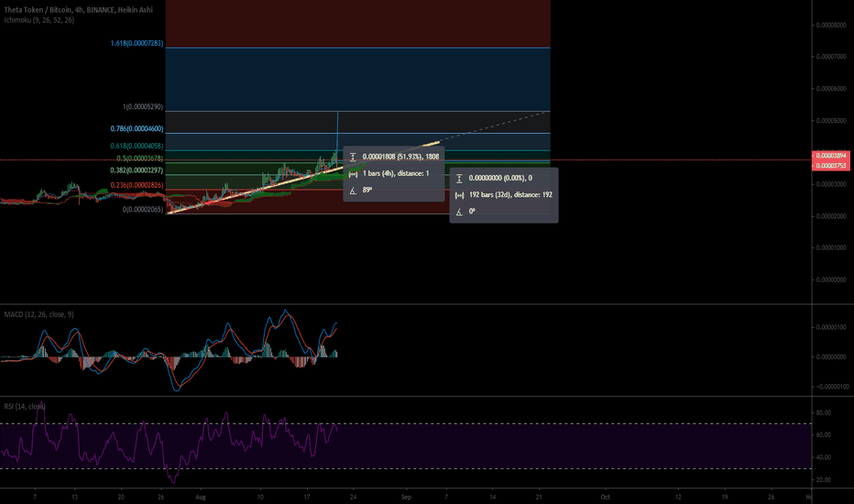Click the 'Aug' marker on the time axis
854x504 pixels.
pos(201,497)
